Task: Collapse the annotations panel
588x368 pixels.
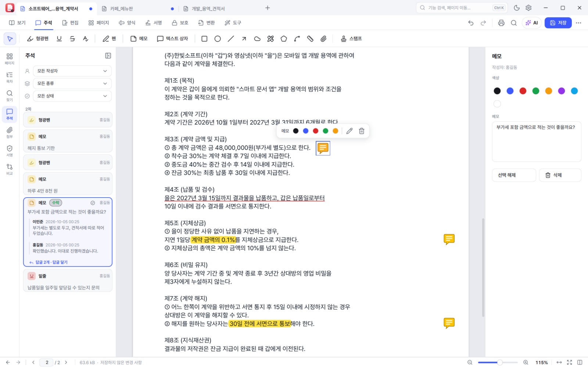Action: [x=108, y=56]
